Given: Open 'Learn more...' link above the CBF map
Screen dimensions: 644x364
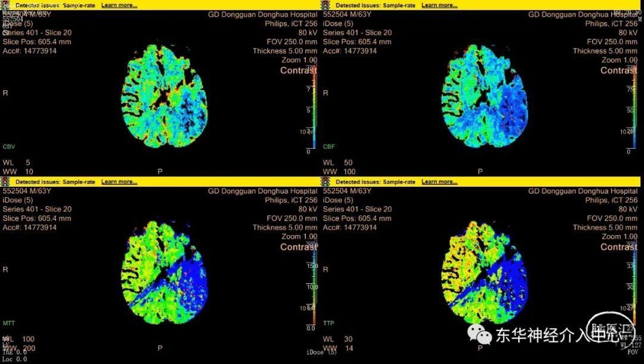Looking at the screenshot, I should [439, 5].
